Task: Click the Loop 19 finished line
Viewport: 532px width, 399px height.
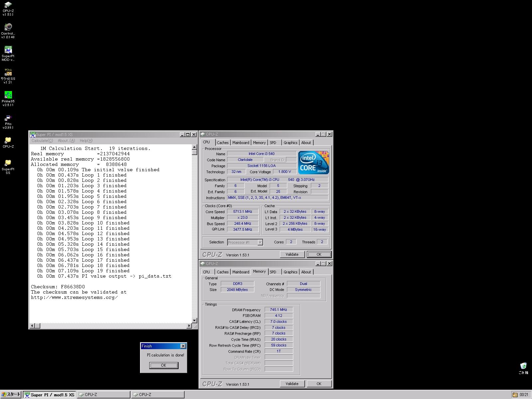Action: 83,271
